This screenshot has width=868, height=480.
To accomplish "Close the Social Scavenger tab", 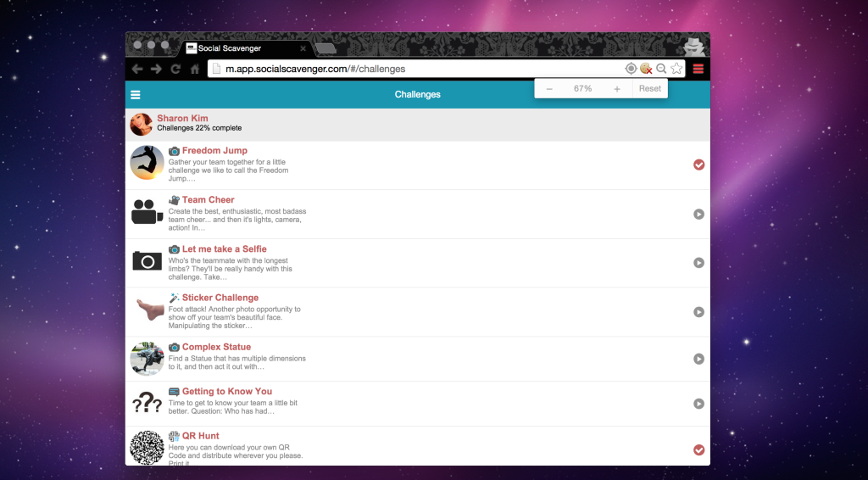I will [303, 48].
